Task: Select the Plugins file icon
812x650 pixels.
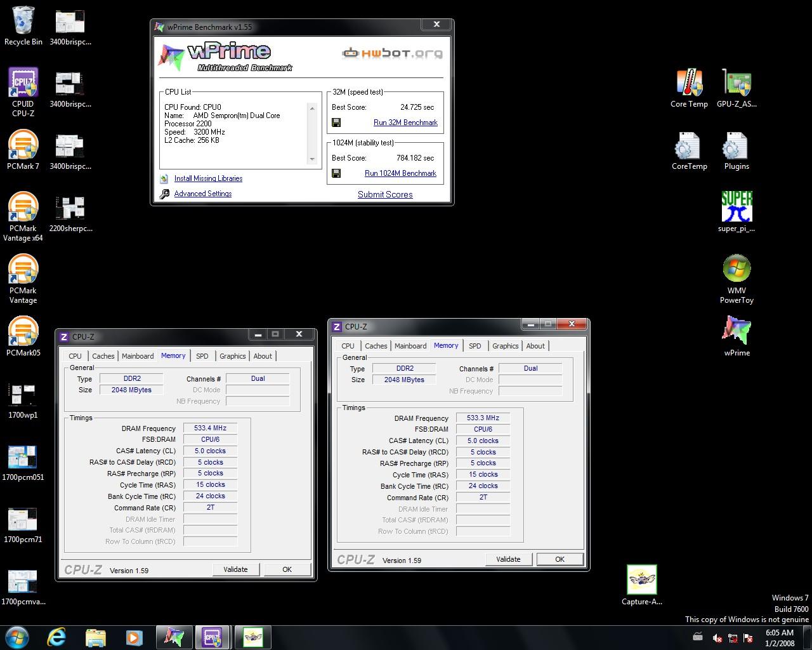Action: pyautogui.click(x=737, y=151)
